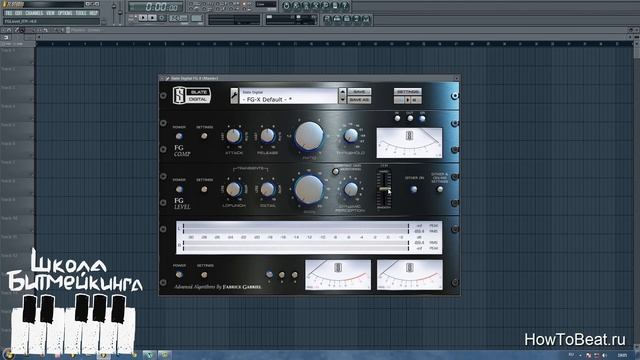
Task: Start playback with the transport play button
Action: coord(143,18)
